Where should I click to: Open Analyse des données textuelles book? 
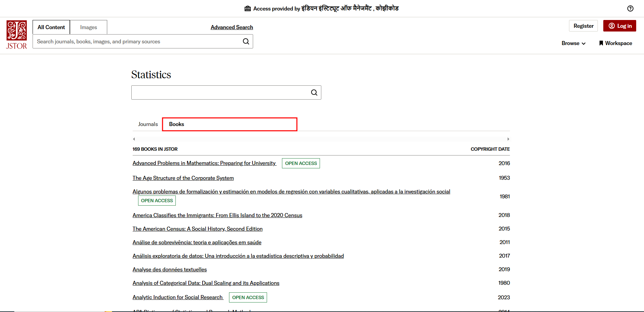170,269
